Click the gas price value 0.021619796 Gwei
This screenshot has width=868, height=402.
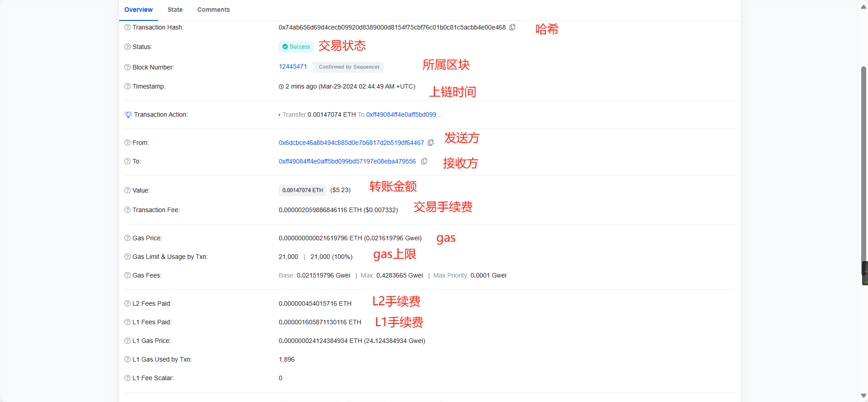pyautogui.click(x=393, y=238)
